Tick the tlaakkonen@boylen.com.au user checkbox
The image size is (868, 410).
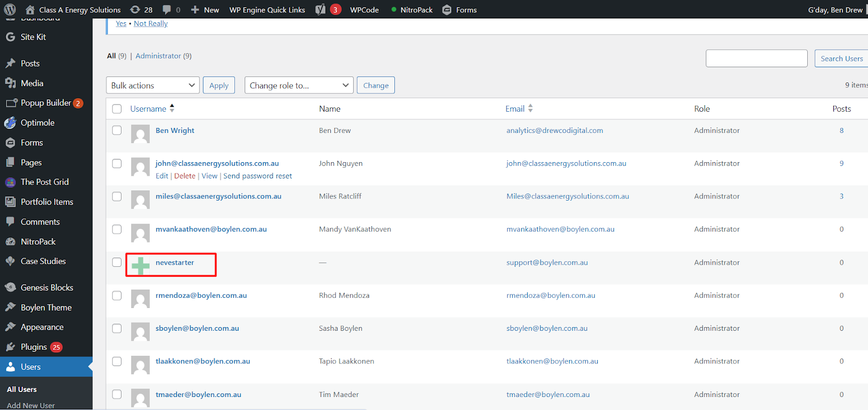click(x=117, y=361)
